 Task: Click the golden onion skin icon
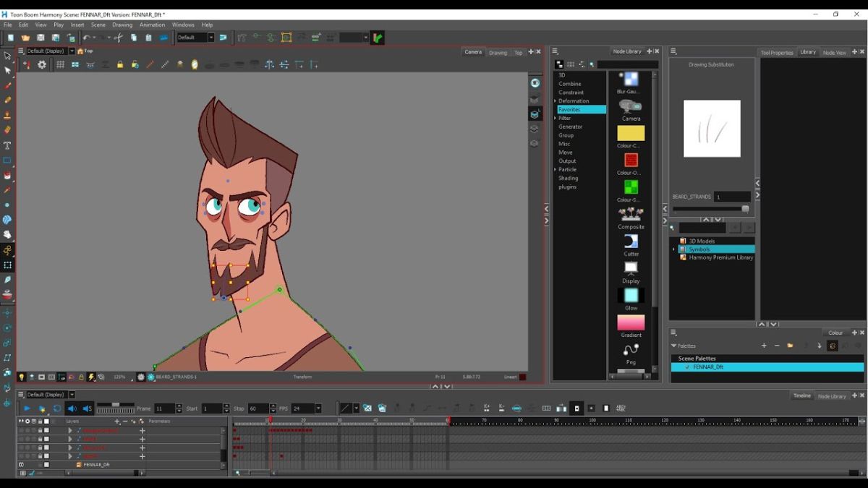pos(195,64)
